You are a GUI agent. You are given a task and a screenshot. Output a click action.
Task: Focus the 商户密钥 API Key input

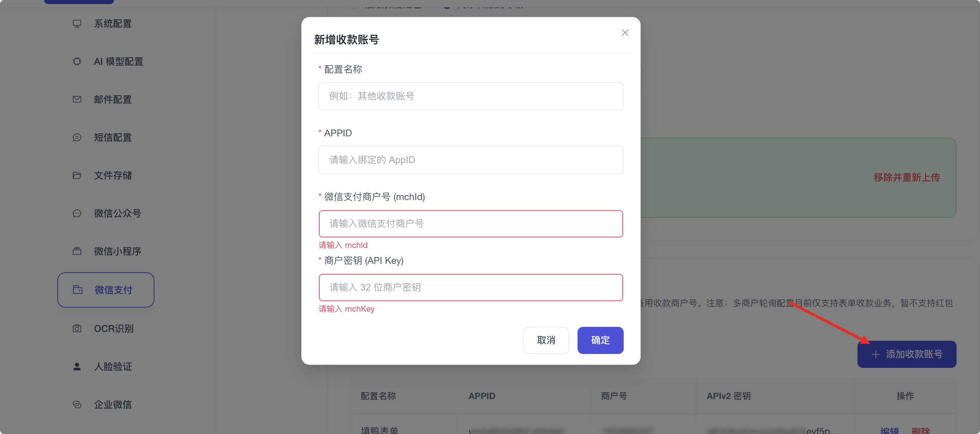[471, 288]
